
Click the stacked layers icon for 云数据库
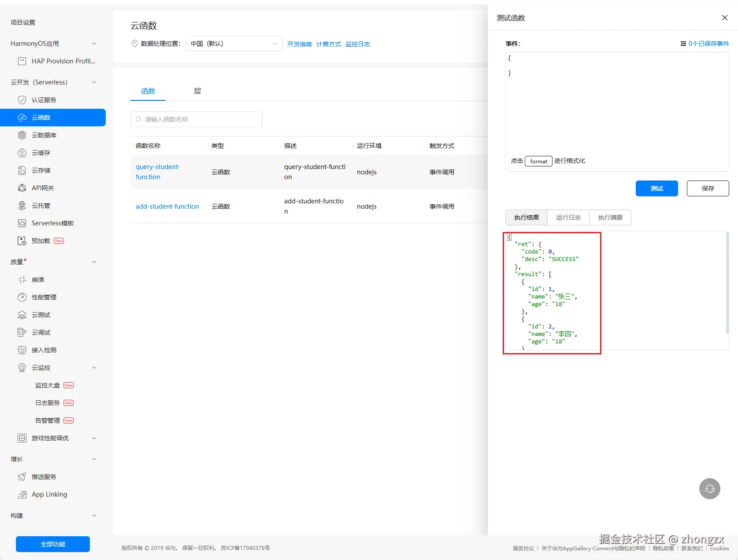(x=22, y=135)
